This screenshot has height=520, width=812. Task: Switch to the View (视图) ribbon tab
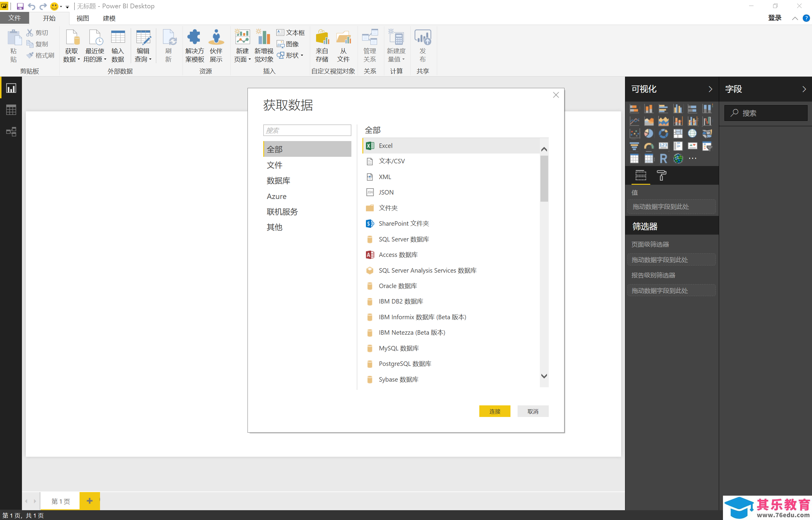point(83,18)
